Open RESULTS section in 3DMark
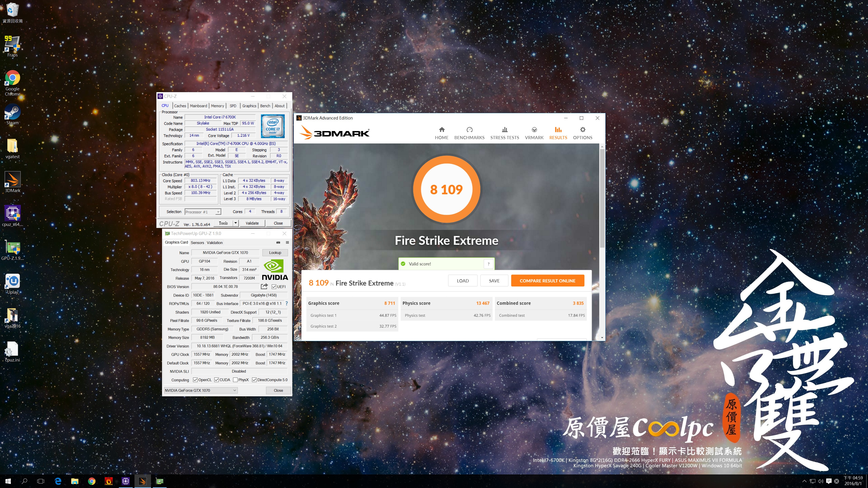 pos(558,133)
